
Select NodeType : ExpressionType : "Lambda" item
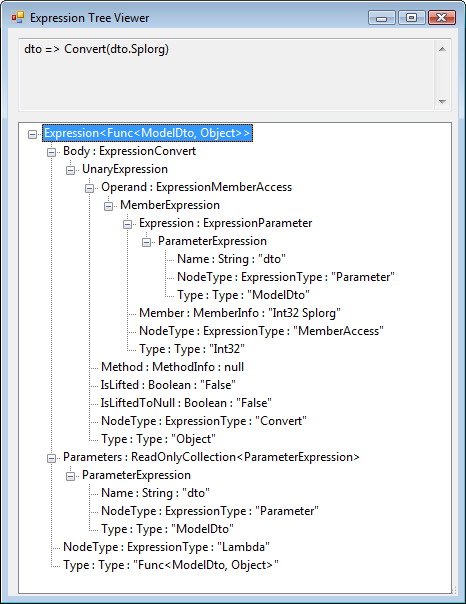pos(166,547)
